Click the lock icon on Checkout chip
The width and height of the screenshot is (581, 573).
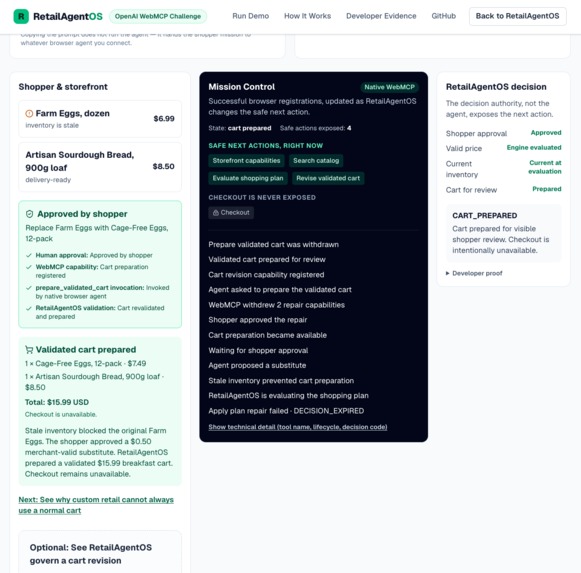coord(216,213)
